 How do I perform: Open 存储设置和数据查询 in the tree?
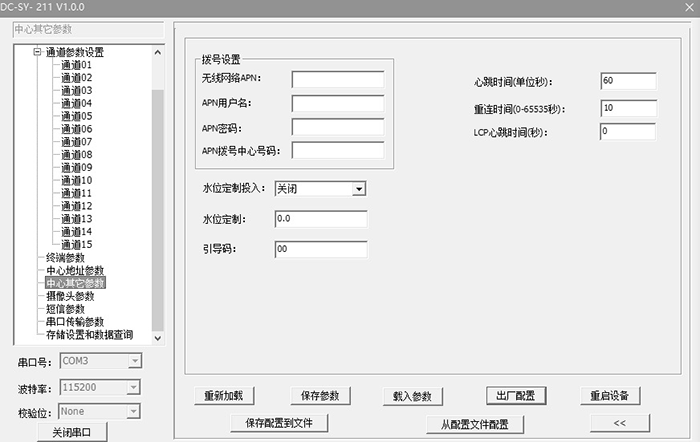[89, 336]
